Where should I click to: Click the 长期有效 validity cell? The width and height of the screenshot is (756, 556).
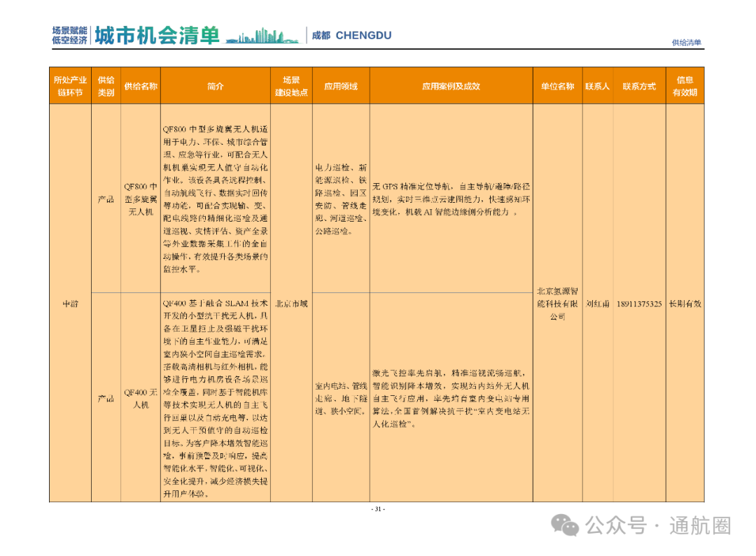click(x=685, y=304)
